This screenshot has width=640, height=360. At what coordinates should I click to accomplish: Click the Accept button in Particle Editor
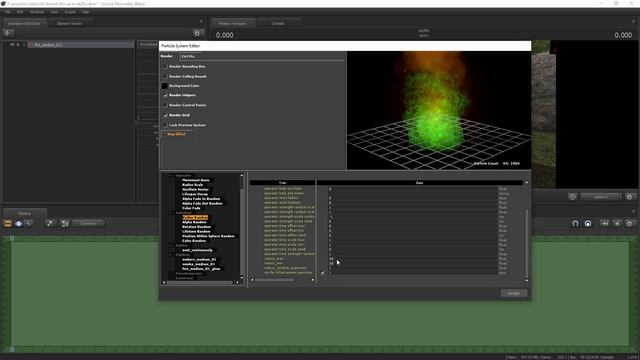(514, 293)
